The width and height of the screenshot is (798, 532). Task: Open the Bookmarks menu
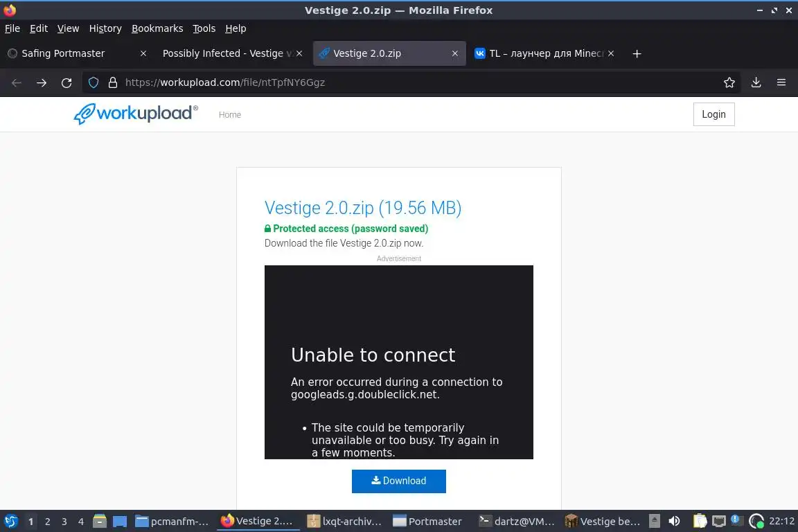(157, 28)
